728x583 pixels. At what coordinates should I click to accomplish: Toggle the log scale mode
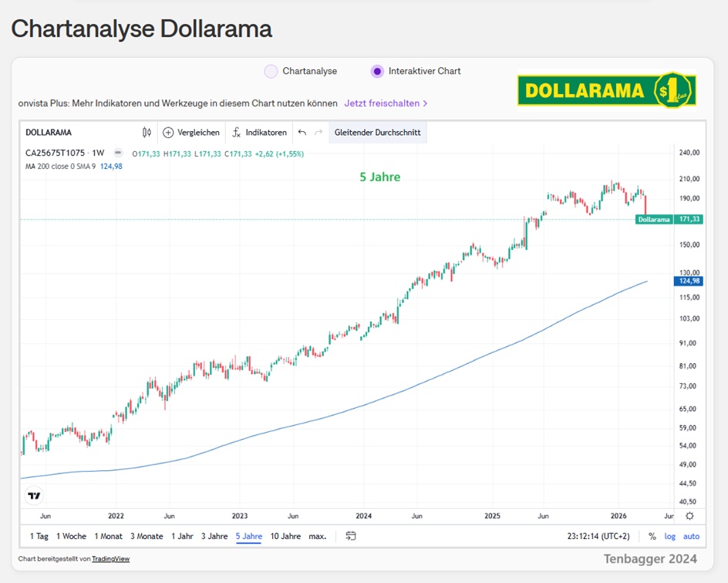(x=670, y=536)
